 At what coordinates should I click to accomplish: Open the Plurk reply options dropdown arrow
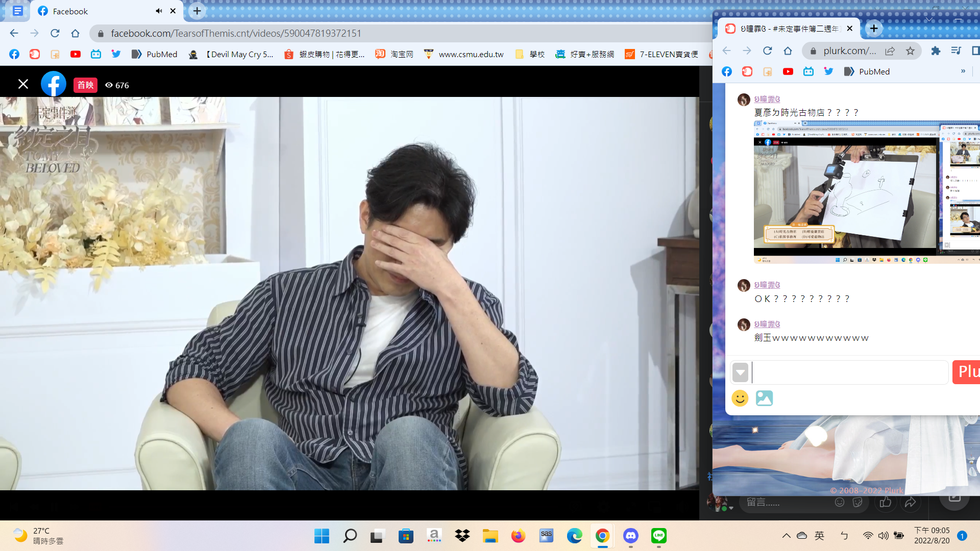pos(740,372)
